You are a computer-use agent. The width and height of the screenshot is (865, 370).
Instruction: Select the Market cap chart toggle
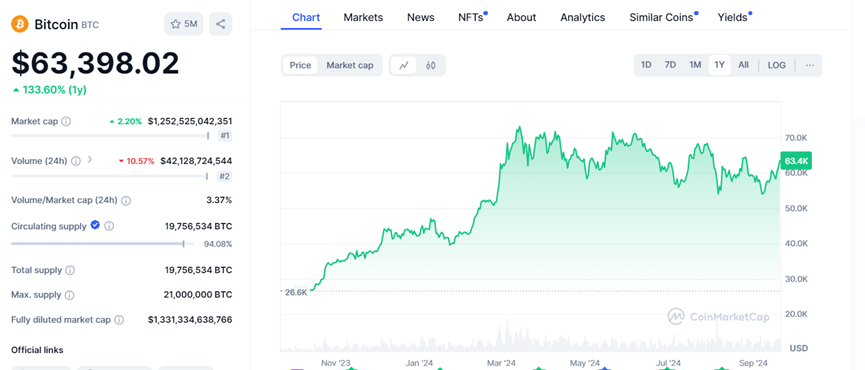coord(350,65)
